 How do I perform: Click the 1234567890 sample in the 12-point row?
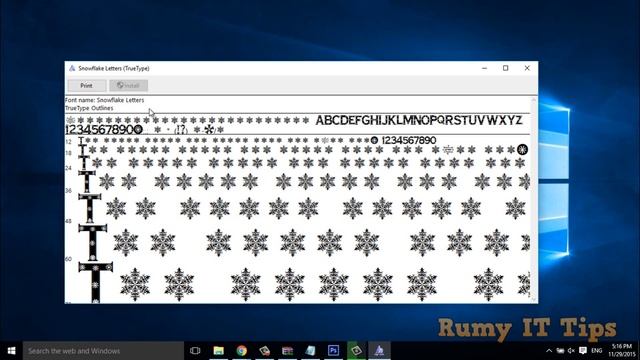(x=409, y=140)
